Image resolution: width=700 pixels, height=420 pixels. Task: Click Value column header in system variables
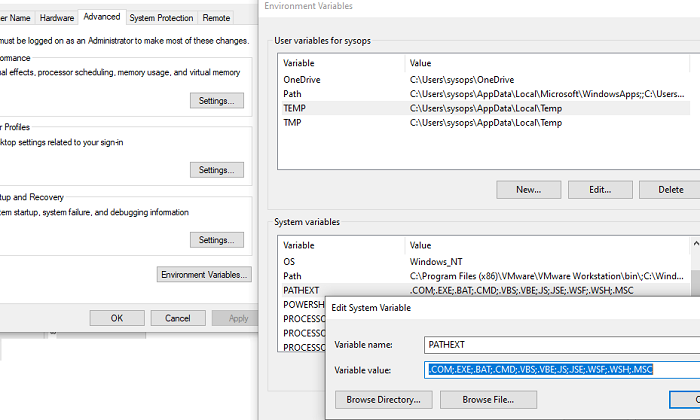(x=547, y=245)
